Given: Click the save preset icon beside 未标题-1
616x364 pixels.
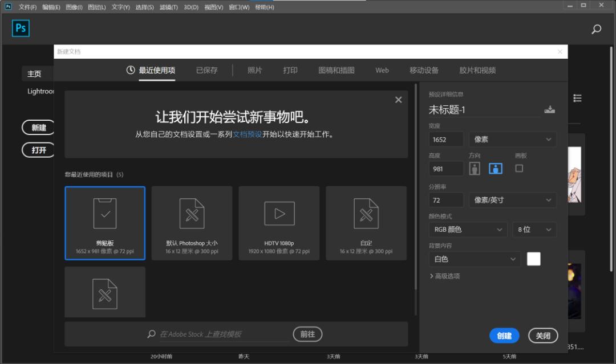Looking at the screenshot, I should coord(549,109).
